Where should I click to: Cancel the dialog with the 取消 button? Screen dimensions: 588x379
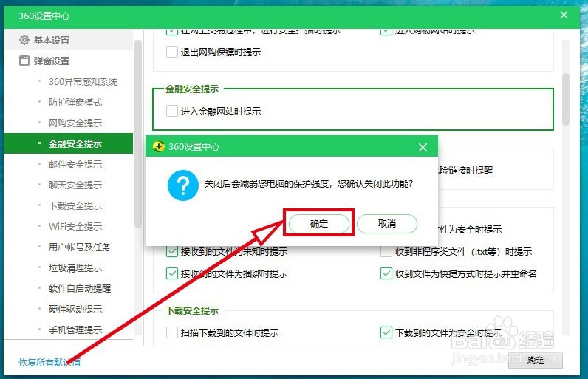386,224
